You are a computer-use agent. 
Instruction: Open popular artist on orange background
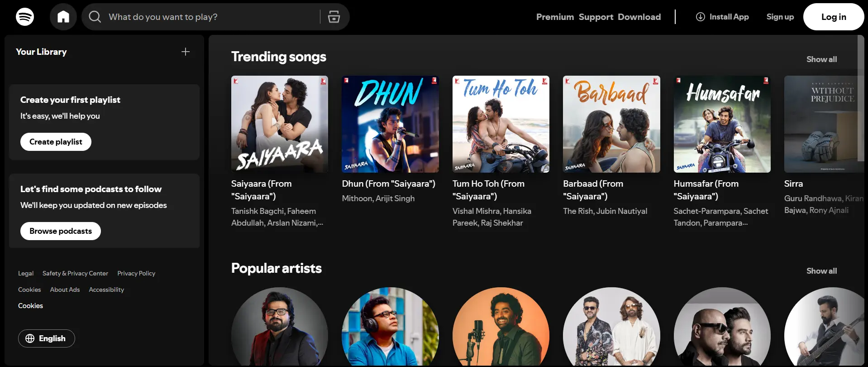coord(501,326)
